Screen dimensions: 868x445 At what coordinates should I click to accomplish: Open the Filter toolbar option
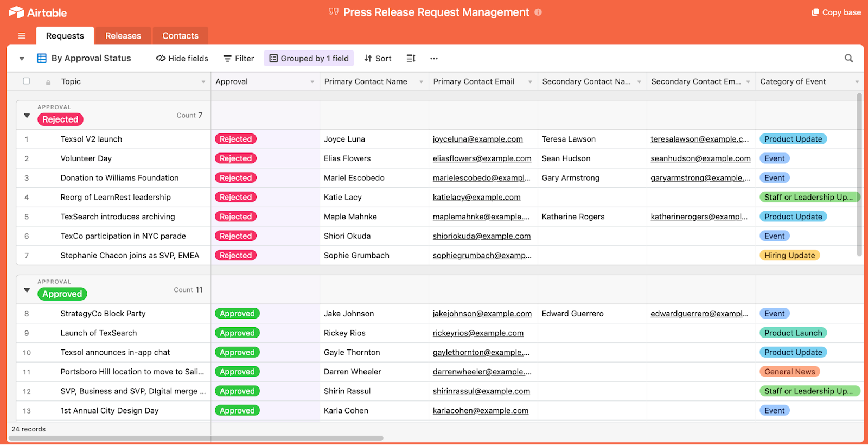tap(239, 59)
